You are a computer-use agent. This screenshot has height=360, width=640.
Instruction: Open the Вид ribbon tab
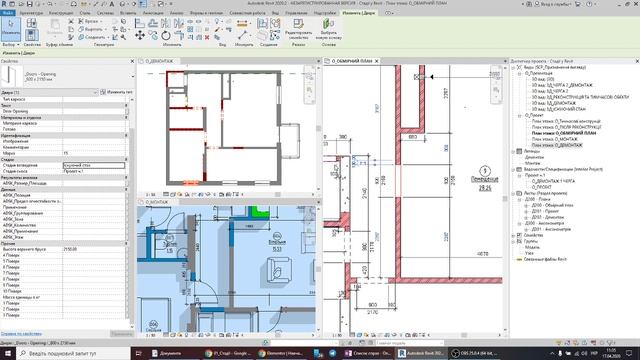(276, 13)
